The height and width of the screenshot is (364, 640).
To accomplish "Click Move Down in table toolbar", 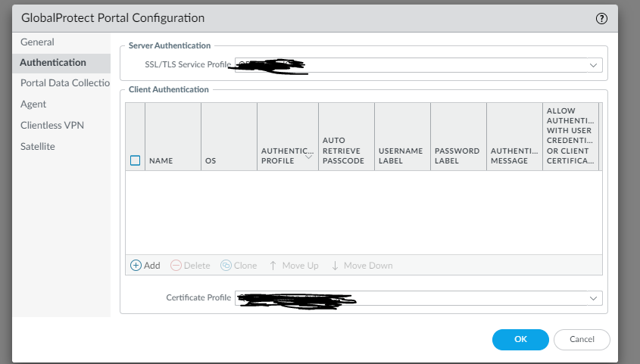I will [361, 266].
